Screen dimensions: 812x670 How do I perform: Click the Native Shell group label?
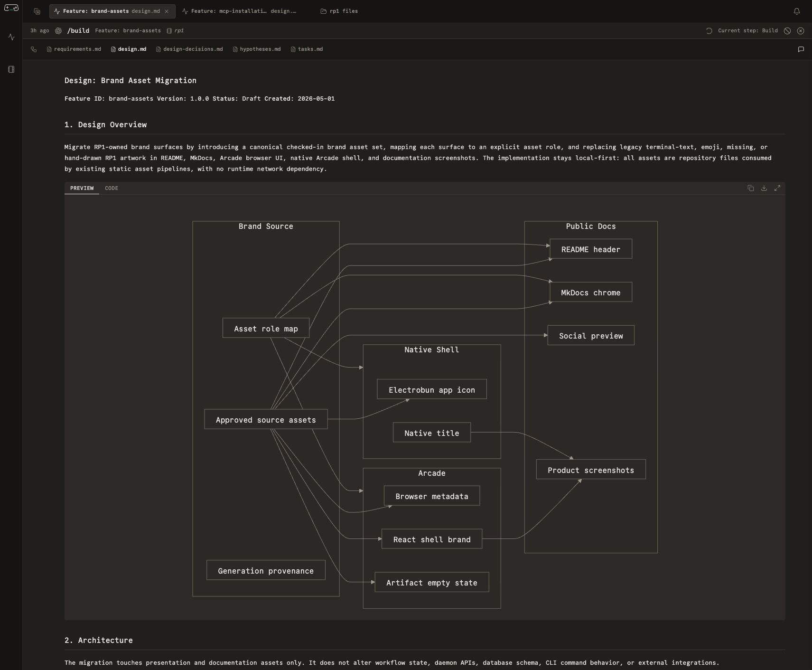click(432, 350)
